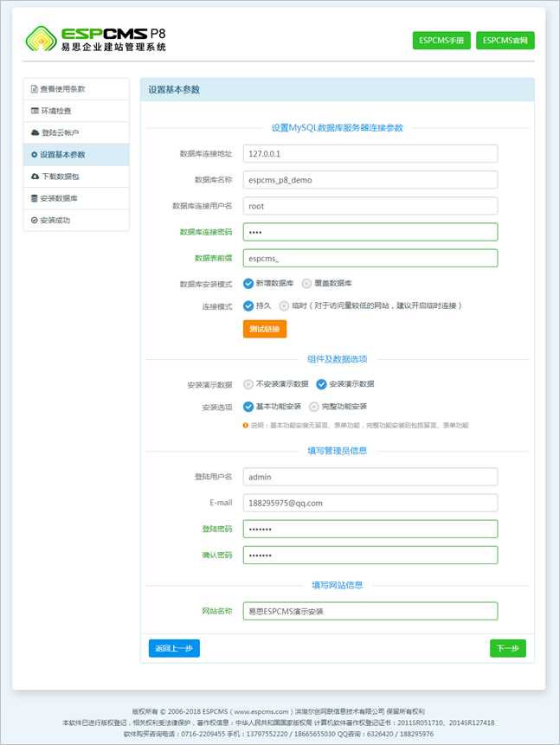Viewport: 560px width, 745px height.
Task: Click the orange info icon before 说明
Action: pos(245,425)
